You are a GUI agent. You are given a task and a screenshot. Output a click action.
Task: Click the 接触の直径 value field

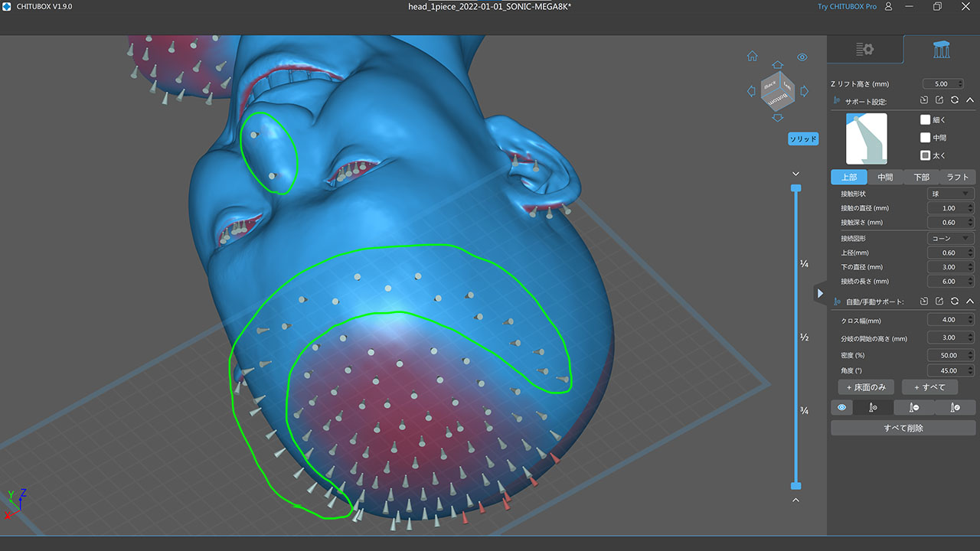click(950, 208)
